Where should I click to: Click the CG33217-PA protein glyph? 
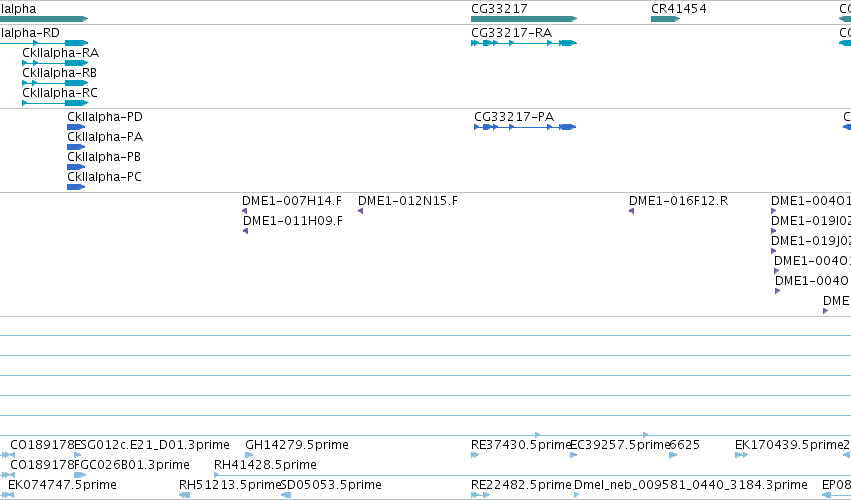coord(525,127)
